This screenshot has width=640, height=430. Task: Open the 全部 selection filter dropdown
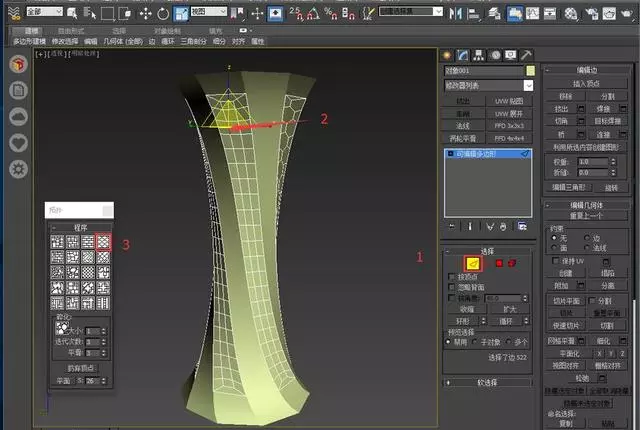tap(42, 13)
